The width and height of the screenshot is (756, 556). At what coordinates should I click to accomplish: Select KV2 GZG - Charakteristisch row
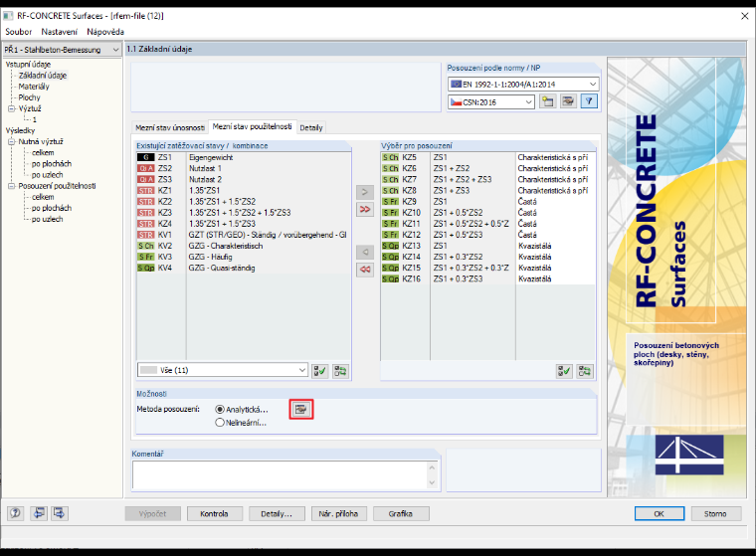tap(243, 246)
